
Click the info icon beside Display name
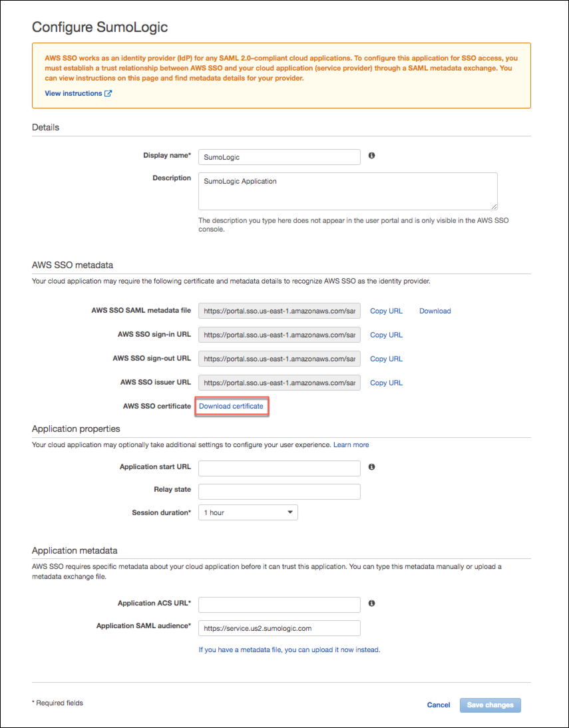371,155
